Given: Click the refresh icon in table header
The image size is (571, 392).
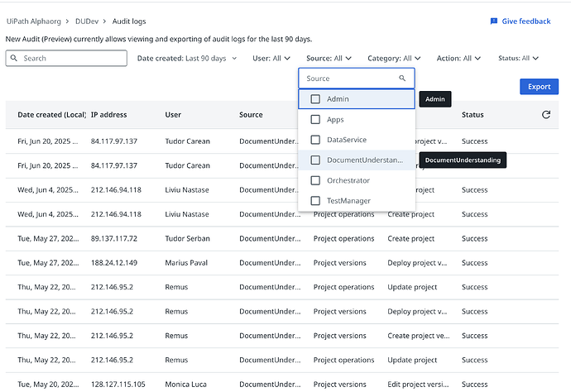Looking at the screenshot, I should [546, 115].
